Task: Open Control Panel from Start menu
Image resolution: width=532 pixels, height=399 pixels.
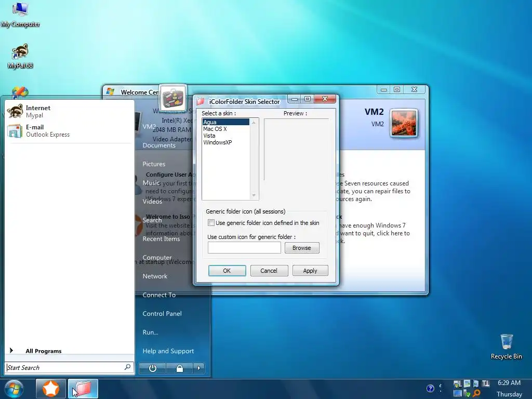Action: [x=162, y=313]
